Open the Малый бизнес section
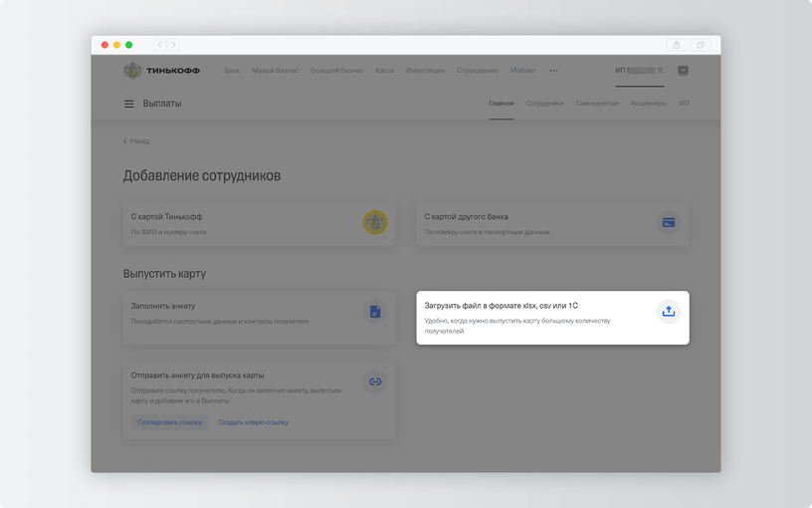 pos(275,71)
